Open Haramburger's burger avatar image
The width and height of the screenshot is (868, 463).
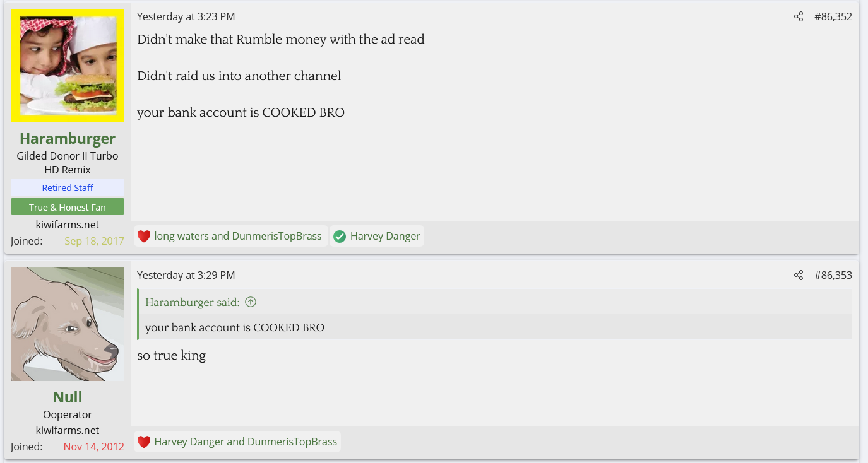click(68, 66)
